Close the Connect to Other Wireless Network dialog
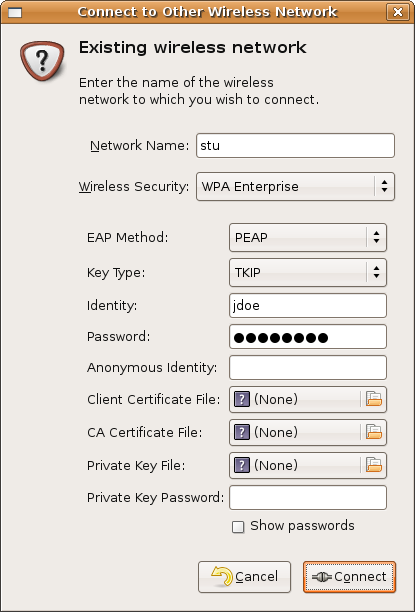Viewport: 415px width, 612px height. (x=398, y=12)
